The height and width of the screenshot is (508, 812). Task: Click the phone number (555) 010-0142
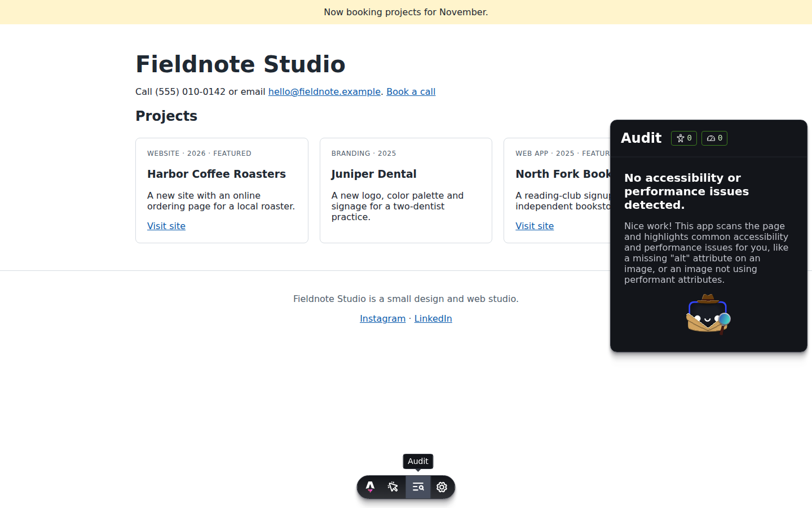[190, 91]
